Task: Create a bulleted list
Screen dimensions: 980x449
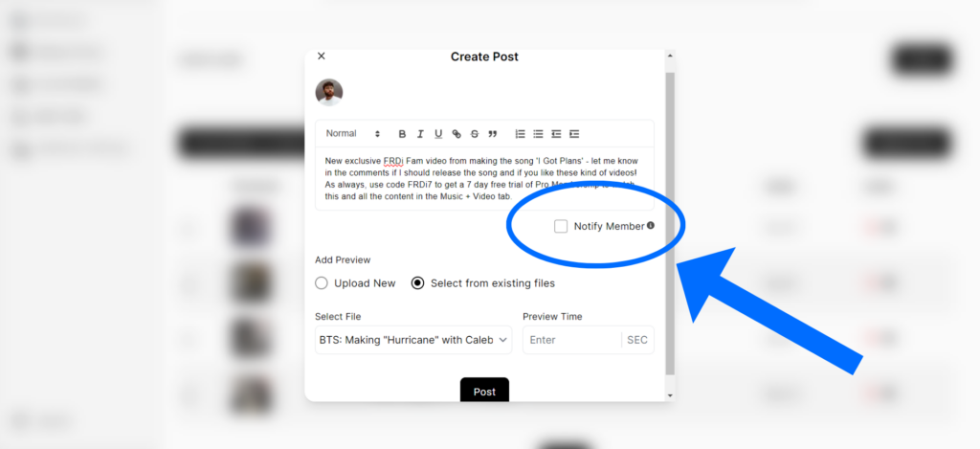Action: [538, 134]
